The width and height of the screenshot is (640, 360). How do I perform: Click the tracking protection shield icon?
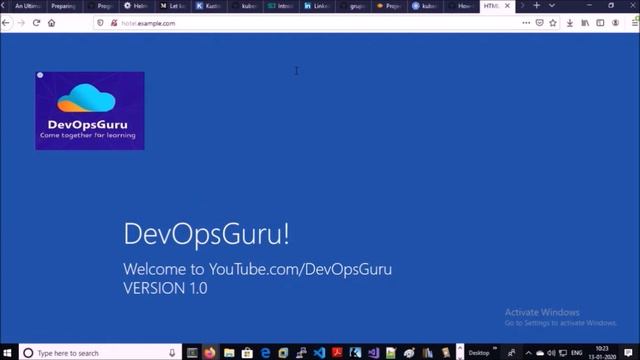[x=100, y=23]
